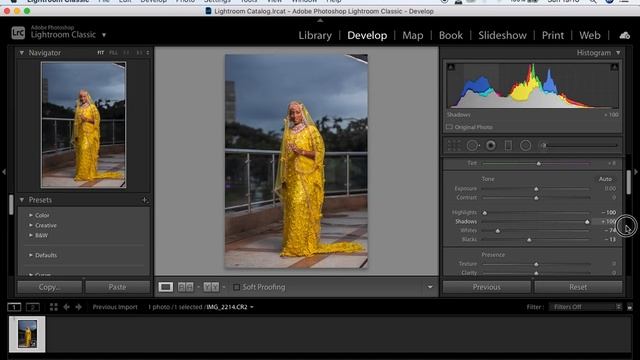Click the Highlights slider handle
The height and width of the screenshot is (360, 640).
pos(485,213)
